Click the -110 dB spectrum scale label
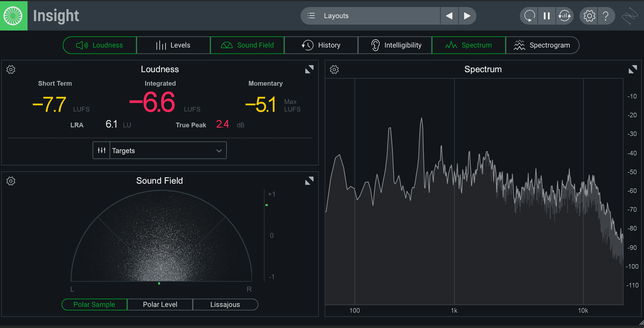The width and height of the screenshot is (644, 328). pos(632,285)
